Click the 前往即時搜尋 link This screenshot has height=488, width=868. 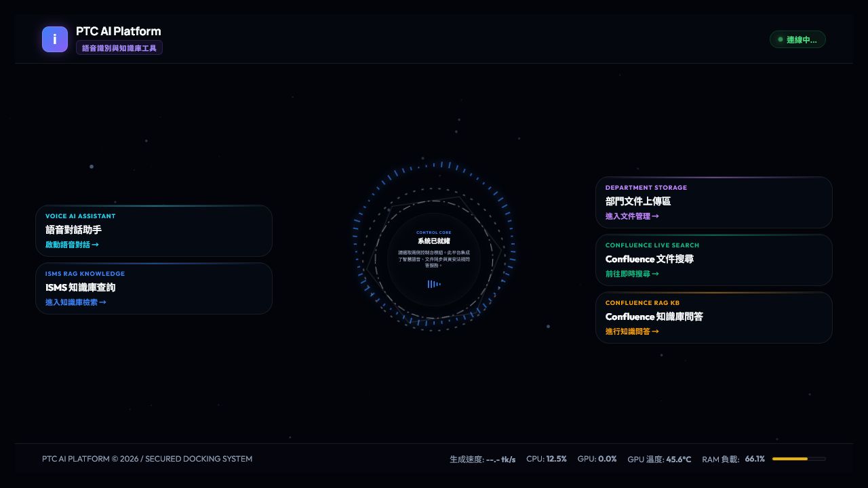(632, 274)
